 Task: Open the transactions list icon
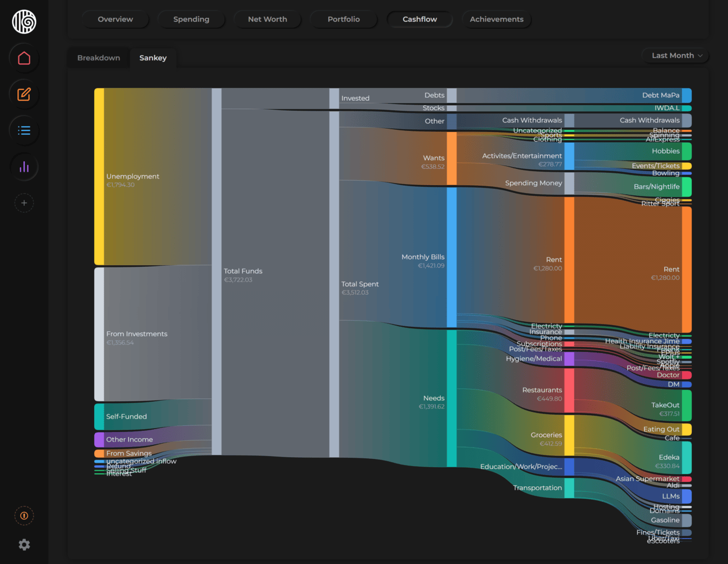(24, 130)
